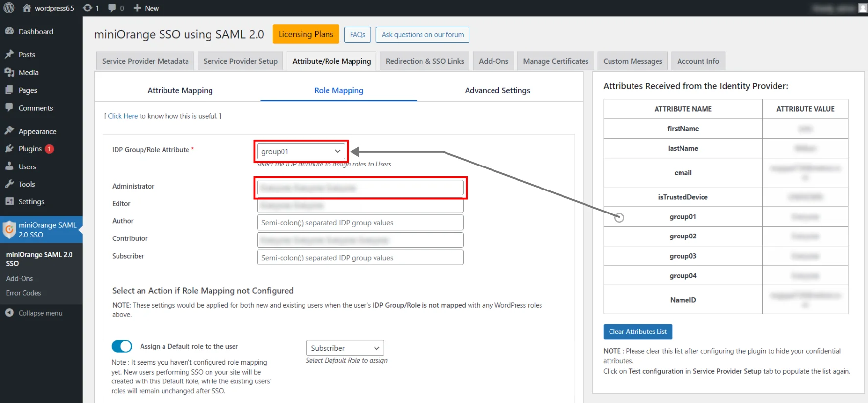
Task: Open the New content menu
Action: point(146,8)
